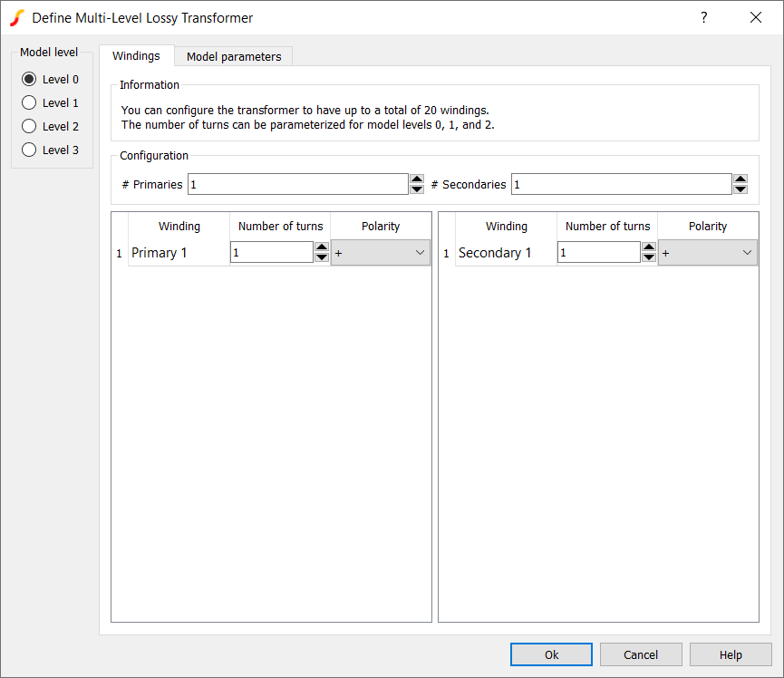784x678 pixels.
Task: Choose model Level 2
Action: (x=29, y=127)
